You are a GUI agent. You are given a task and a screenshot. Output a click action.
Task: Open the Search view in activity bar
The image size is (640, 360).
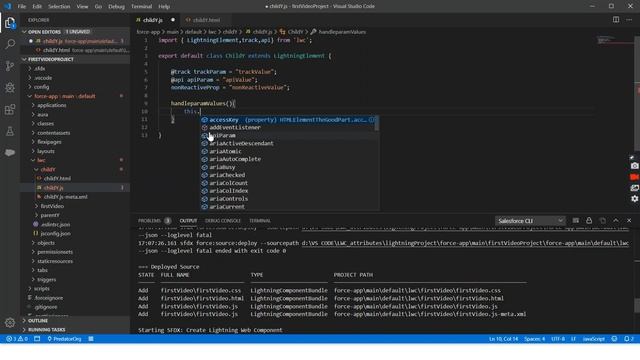10,44
